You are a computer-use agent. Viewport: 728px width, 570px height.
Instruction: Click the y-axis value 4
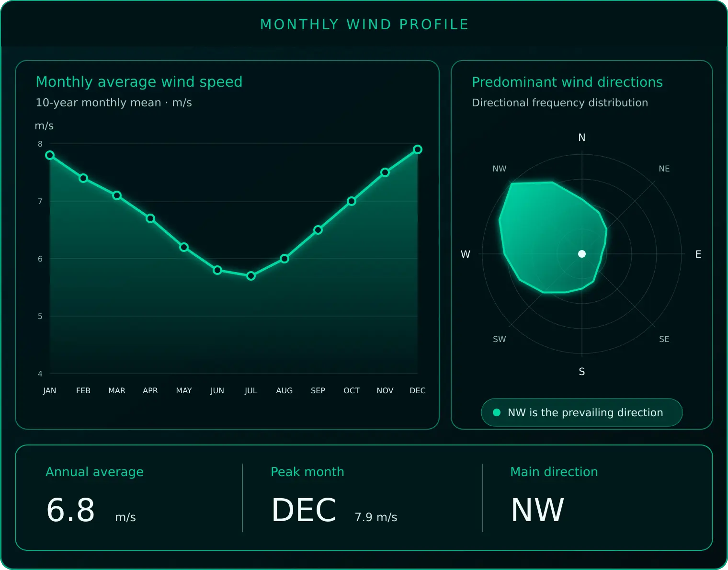(40, 374)
